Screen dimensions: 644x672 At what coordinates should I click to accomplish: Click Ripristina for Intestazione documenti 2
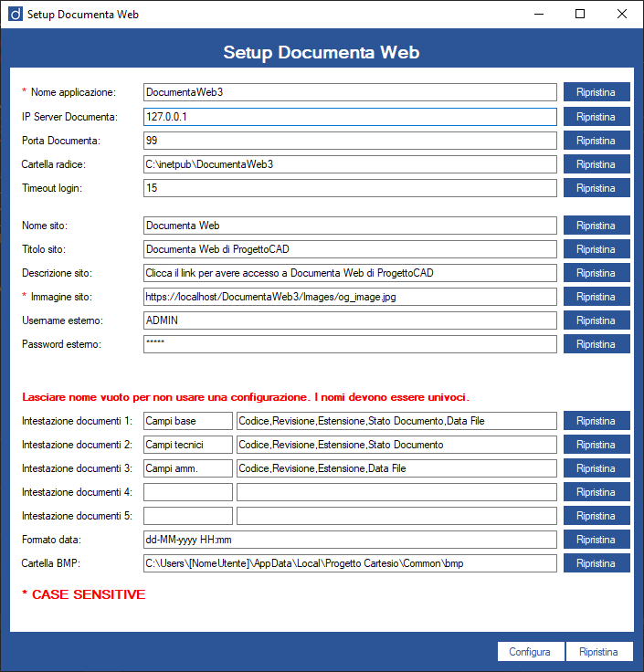point(596,445)
